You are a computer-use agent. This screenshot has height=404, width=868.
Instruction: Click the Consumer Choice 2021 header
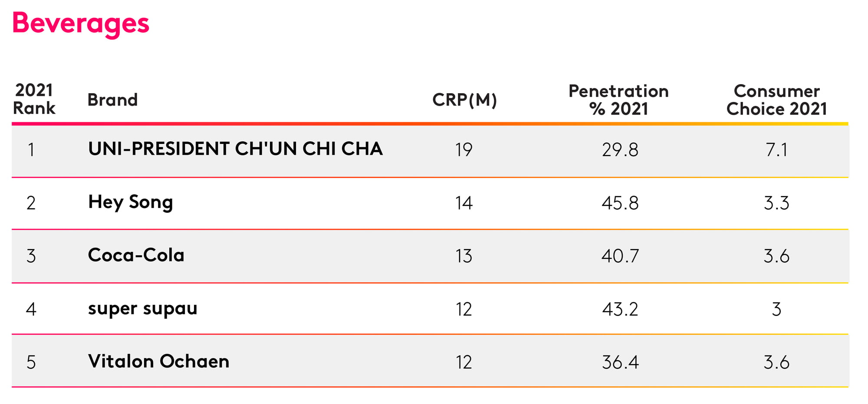[x=776, y=100]
